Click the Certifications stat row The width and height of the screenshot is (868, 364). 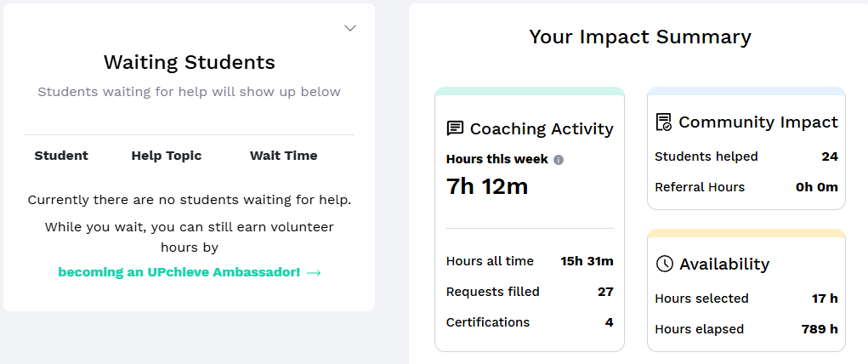coord(529,322)
